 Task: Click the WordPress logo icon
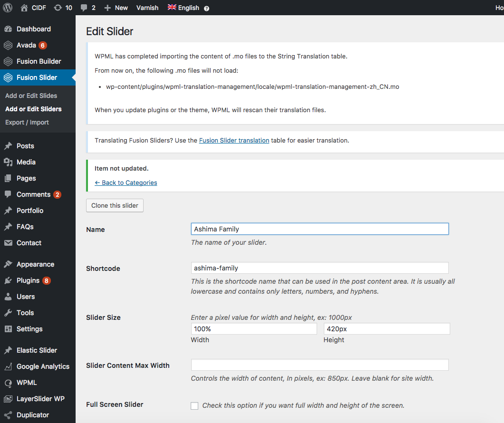point(8,8)
